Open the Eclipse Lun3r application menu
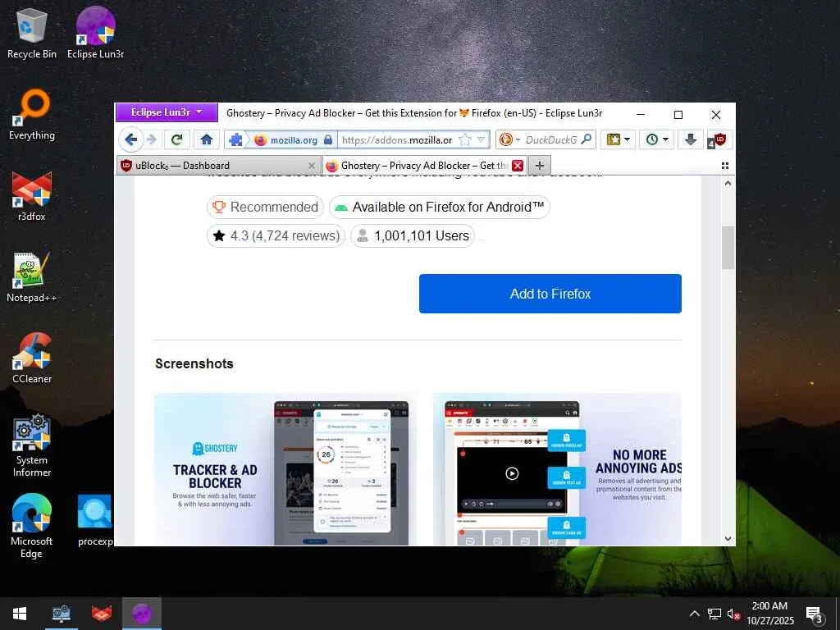The height and width of the screenshot is (630, 840). click(167, 112)
